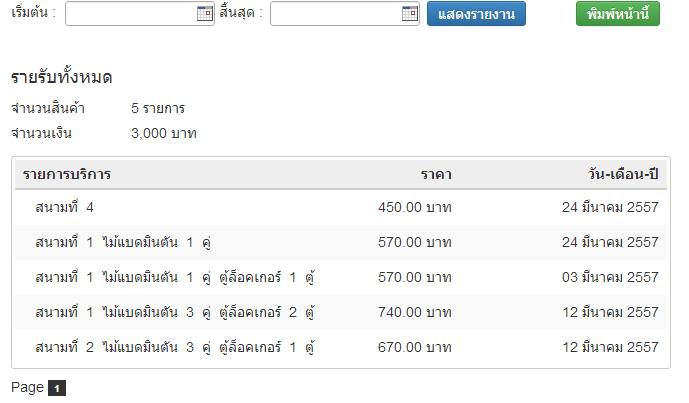Select the สนามที่ 2 service row text
The height and width of the screenshot is (403, 689).
pos(175,348)
